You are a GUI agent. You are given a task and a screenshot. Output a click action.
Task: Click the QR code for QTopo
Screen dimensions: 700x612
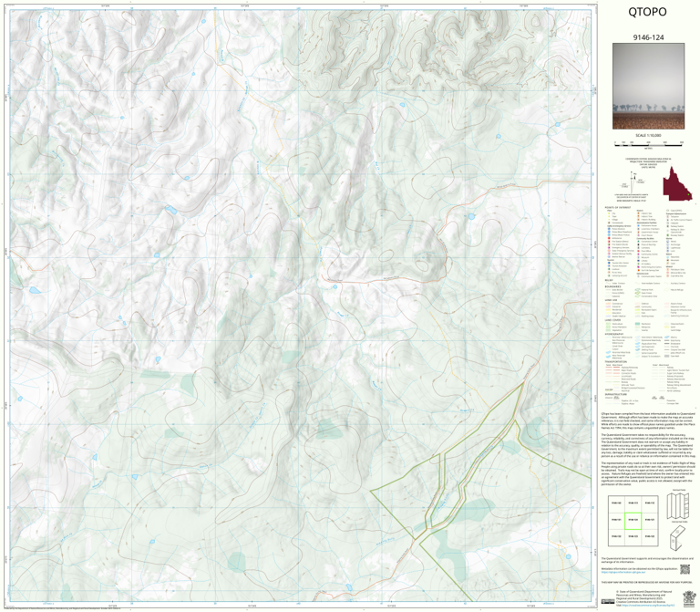point(685,569)
